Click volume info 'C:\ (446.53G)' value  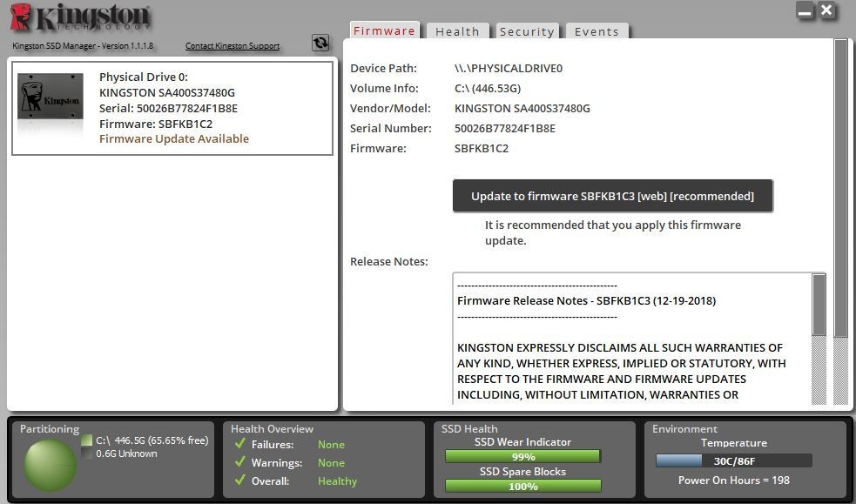[x=488, y=88]
